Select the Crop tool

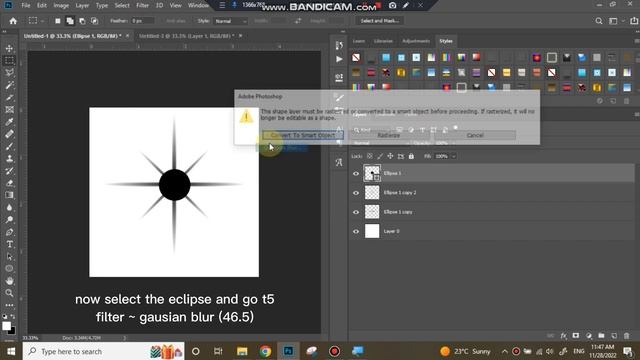[9, 97]
